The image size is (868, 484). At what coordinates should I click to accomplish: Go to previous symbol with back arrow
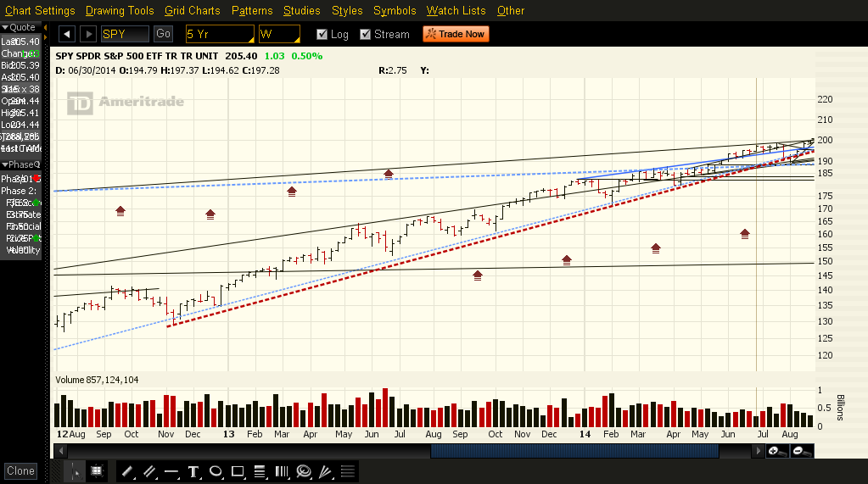pos(66,34)
